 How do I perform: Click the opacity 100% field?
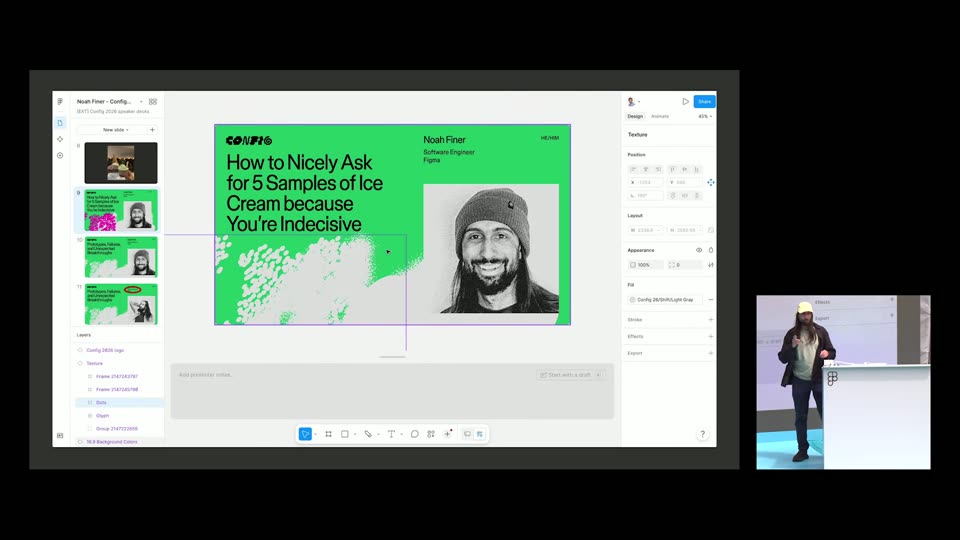pos(646,265)
